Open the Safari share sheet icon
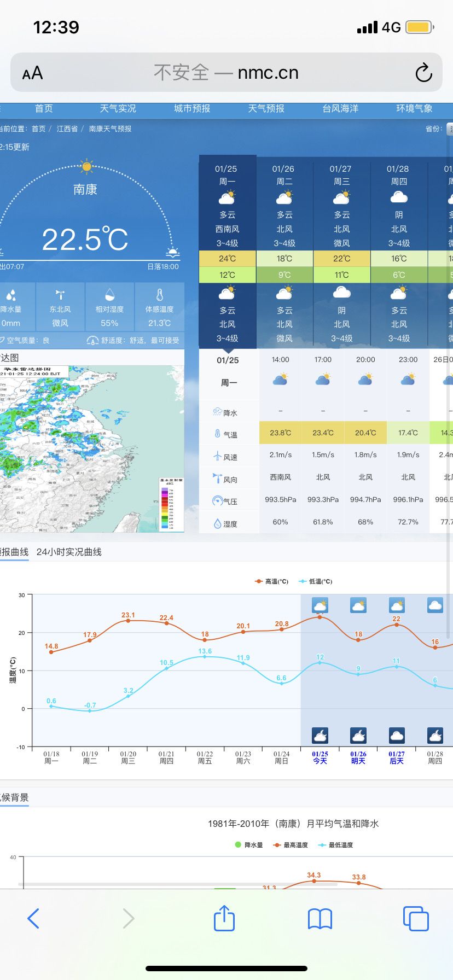The image size is (453, 980). pyautogui.click(x=224, y=918)
